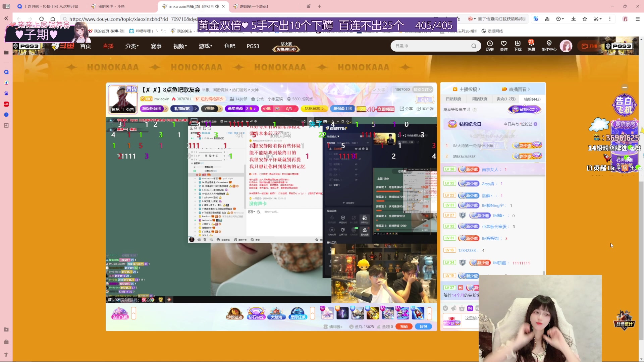The width and height of the screenshot is (644, 362).
Task: Open 礼物展馆 badge
Action: [x=184, y=109]
